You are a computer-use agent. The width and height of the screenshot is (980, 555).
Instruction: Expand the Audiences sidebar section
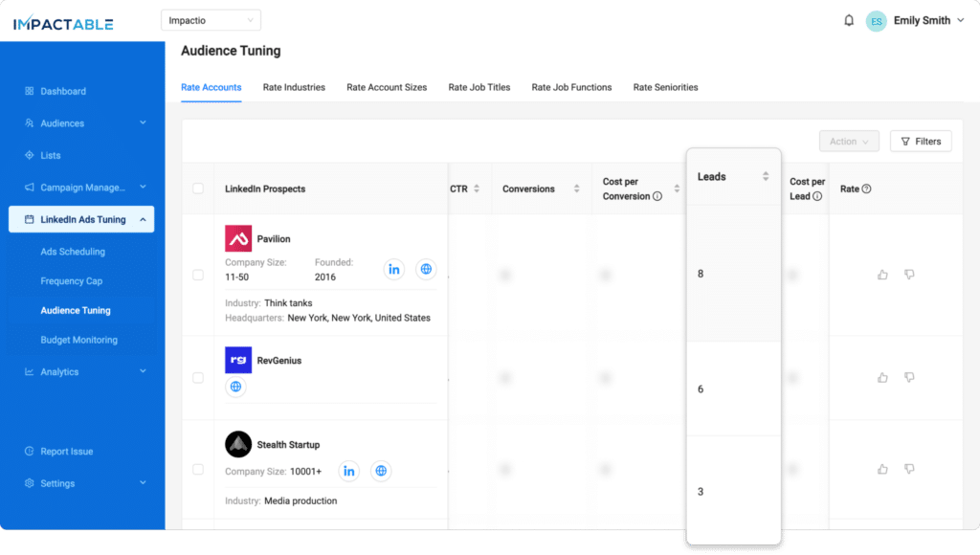(x=81, y=122)
